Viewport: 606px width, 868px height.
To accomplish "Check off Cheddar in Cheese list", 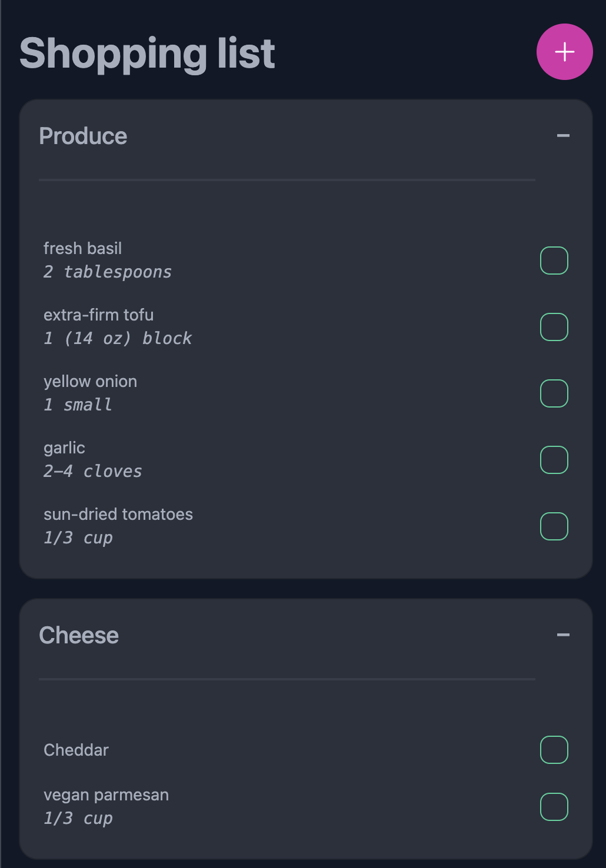I will (x=554, y=750).
